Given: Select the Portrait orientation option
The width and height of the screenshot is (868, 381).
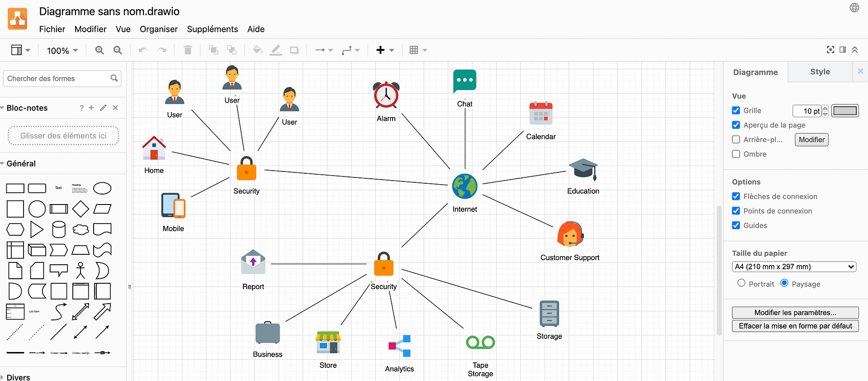Looking at the screenshot, I should [741, 283].
